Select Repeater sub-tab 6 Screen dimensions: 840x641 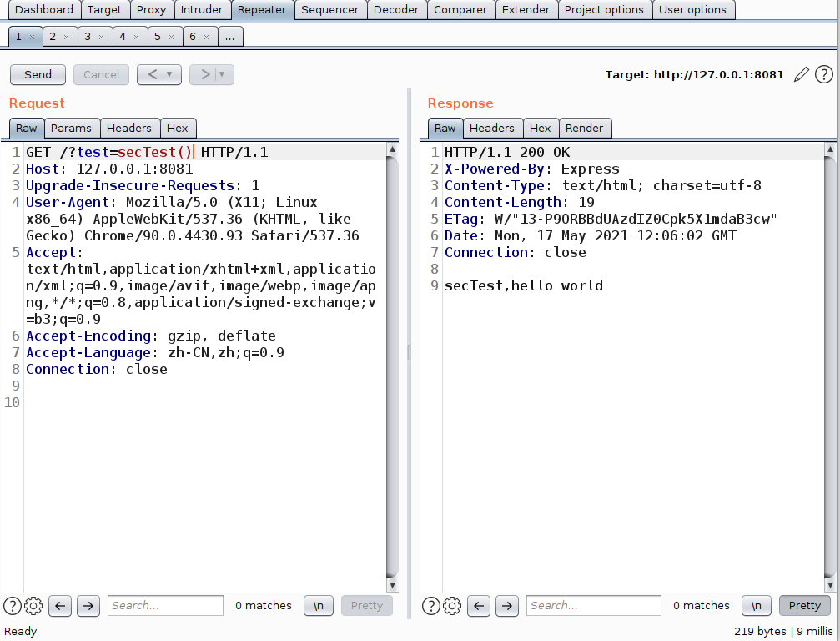coord(193,37)
